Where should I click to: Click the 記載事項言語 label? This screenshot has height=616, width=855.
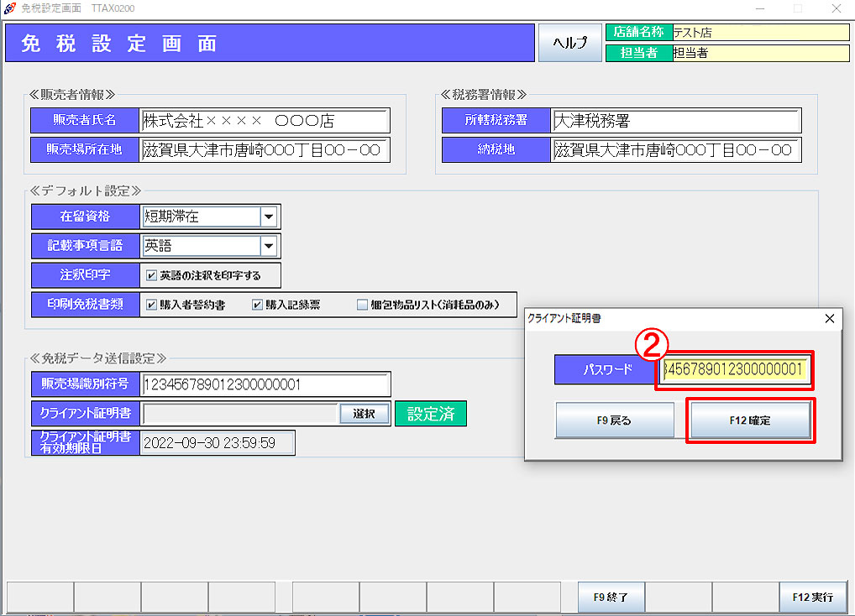[86, 246]
